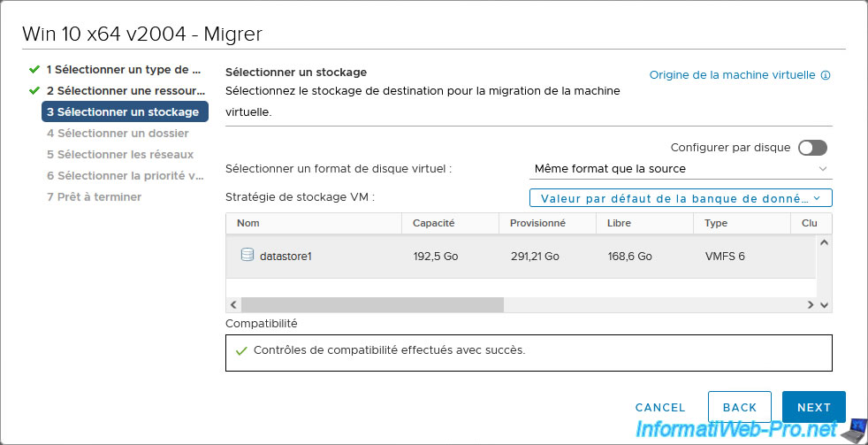Toggle the Configurer par disque switch
Image resolution: width=868 pixels, height=445 pixels.
(812, 148)
